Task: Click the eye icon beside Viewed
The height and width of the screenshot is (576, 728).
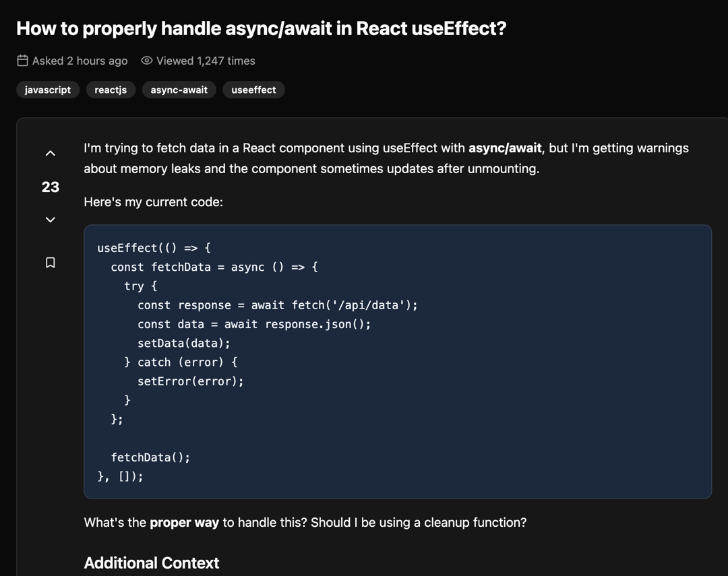Action: 147,61
